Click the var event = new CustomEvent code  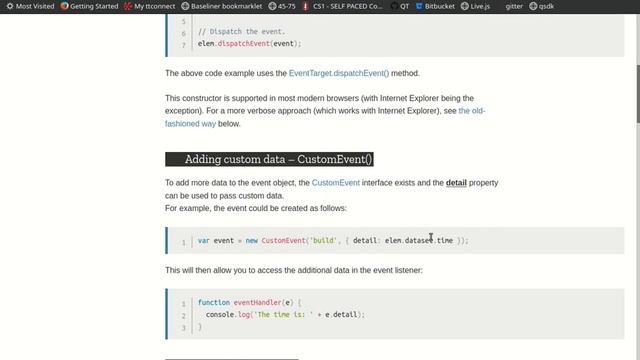(333, 240)
